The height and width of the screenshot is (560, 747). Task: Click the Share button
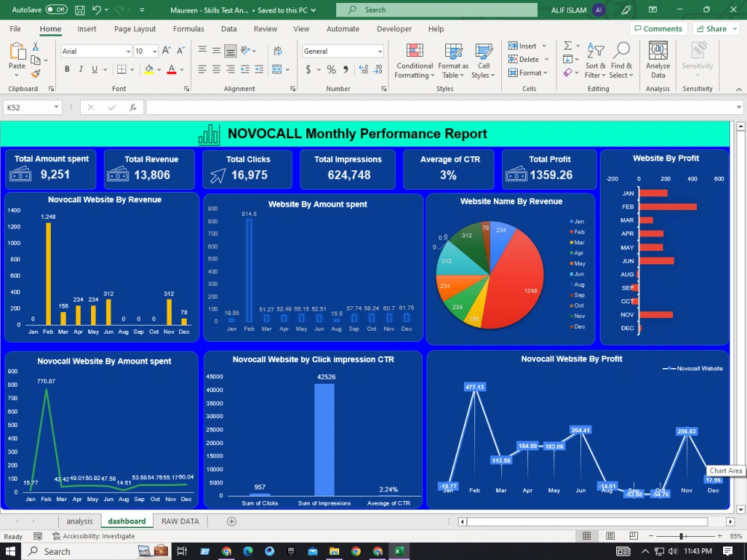click(x=715, y=28)
